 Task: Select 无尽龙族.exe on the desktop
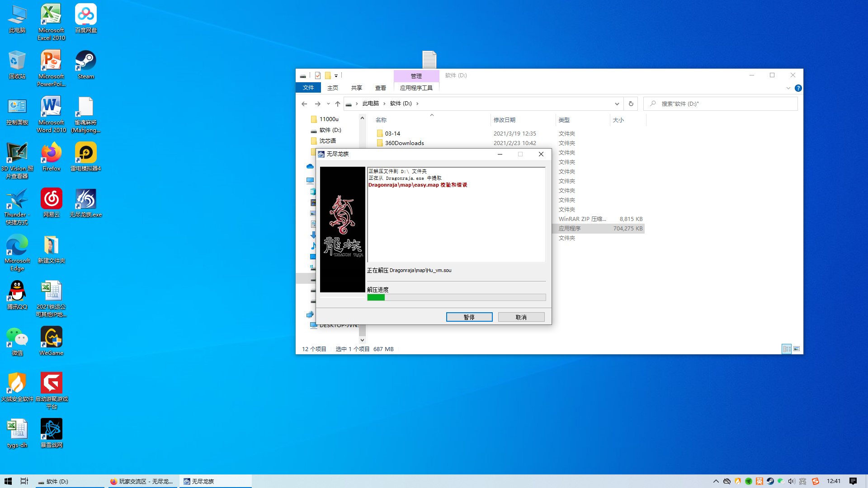(85, 203)
